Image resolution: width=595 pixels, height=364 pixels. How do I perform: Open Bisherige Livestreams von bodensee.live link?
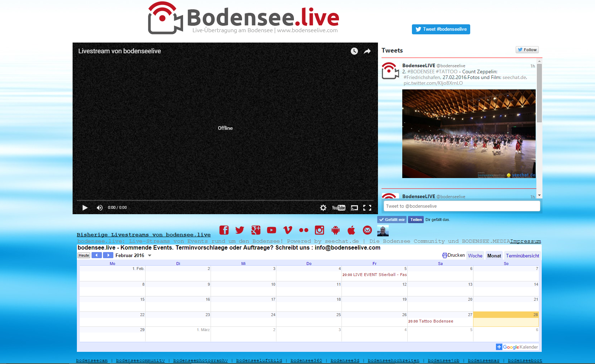click(x=144, y=235)
